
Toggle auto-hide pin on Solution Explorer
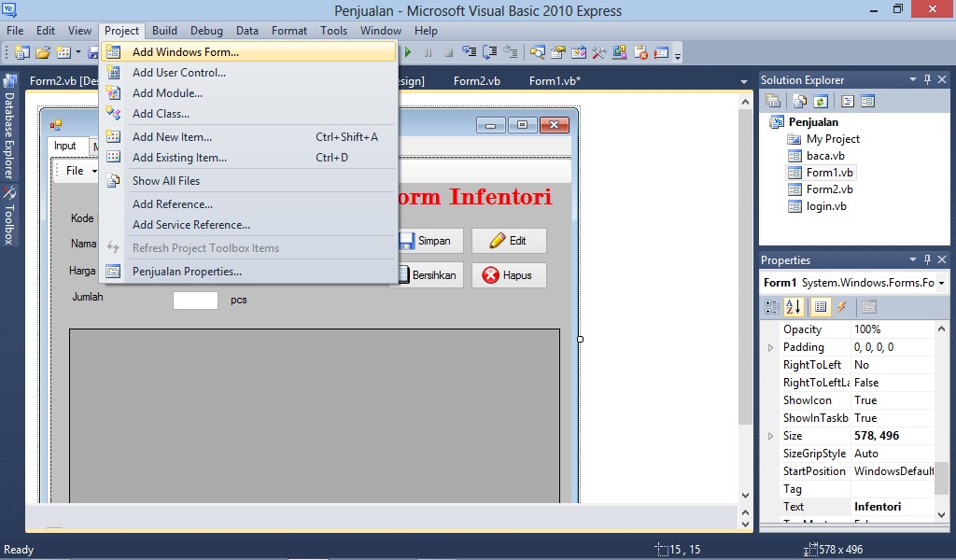pyautogui.click(x=927, y=80)
